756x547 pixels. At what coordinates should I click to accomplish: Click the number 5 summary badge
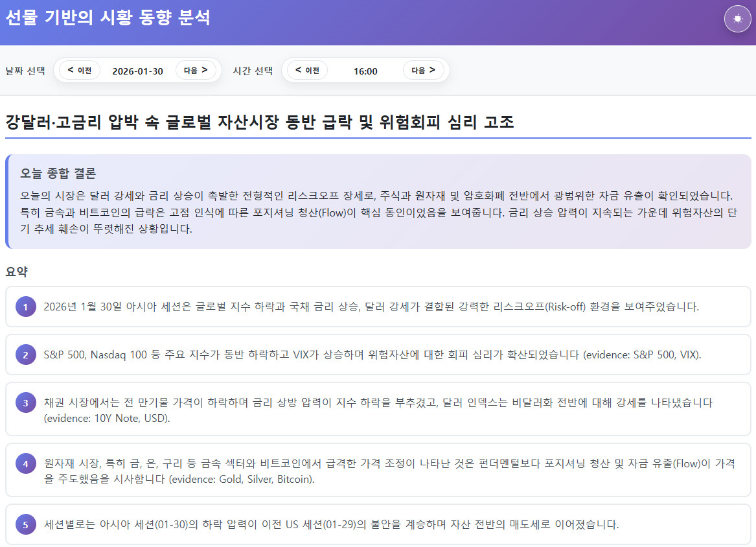click(x=25, y=524)
